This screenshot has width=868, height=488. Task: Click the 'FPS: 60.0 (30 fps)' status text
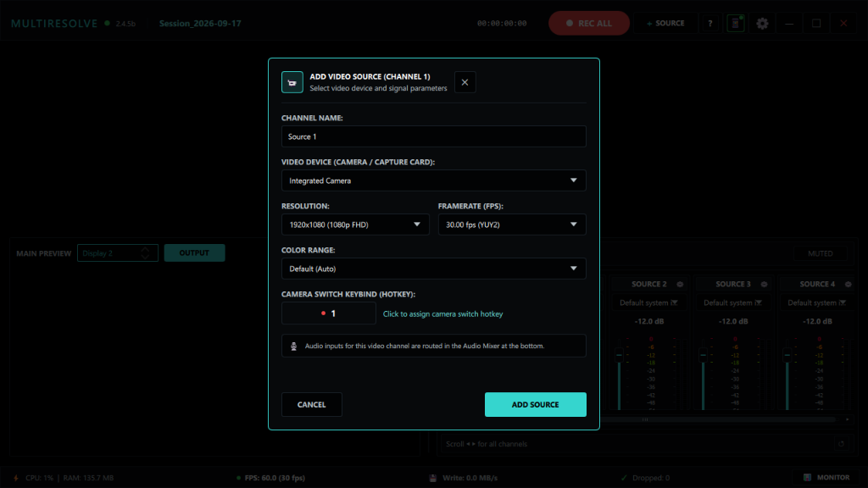275,478
